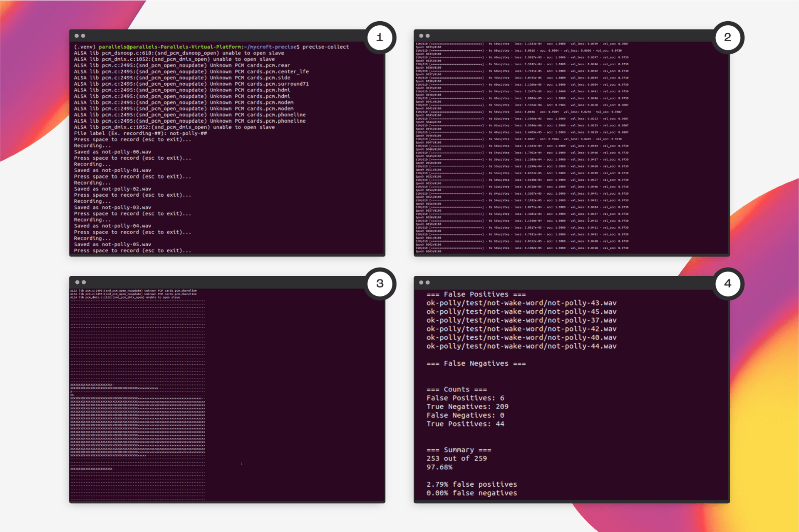
Task: Select the not-polly-40.wav false positive entry
Action: (x=521, y=338)
